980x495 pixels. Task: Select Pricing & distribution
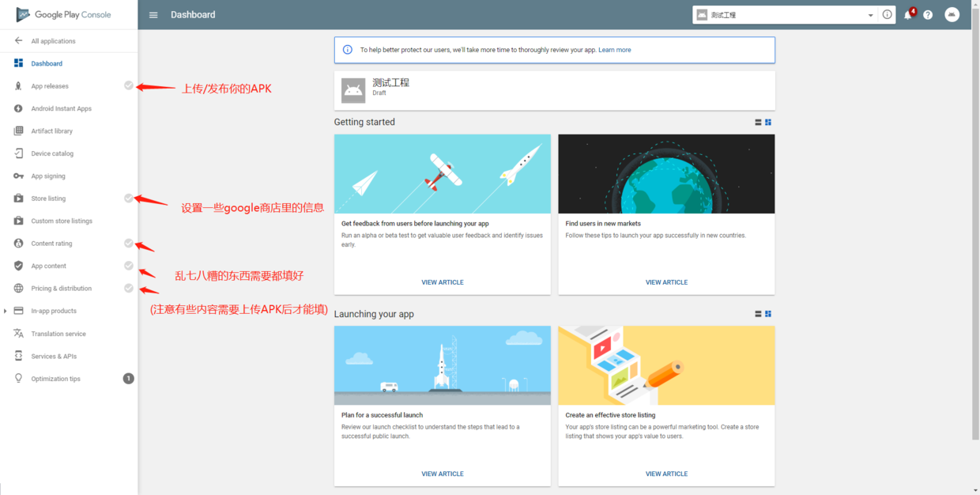pyautogui.click(x=63, y=288)
